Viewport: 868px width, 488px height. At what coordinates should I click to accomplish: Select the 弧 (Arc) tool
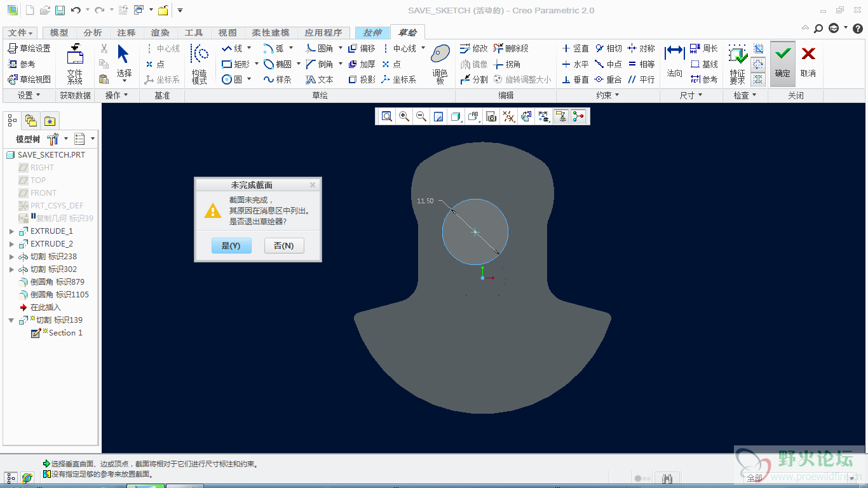coord(274,48)
